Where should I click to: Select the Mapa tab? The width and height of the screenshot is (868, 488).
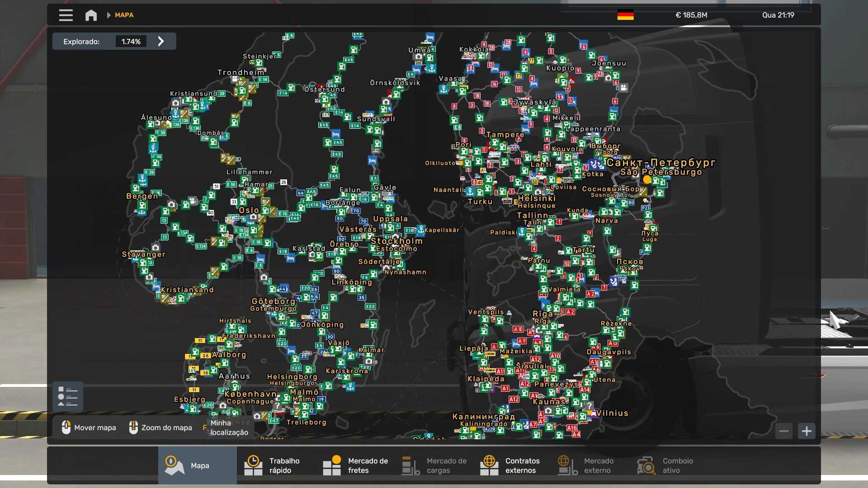[x=197, y=465]
